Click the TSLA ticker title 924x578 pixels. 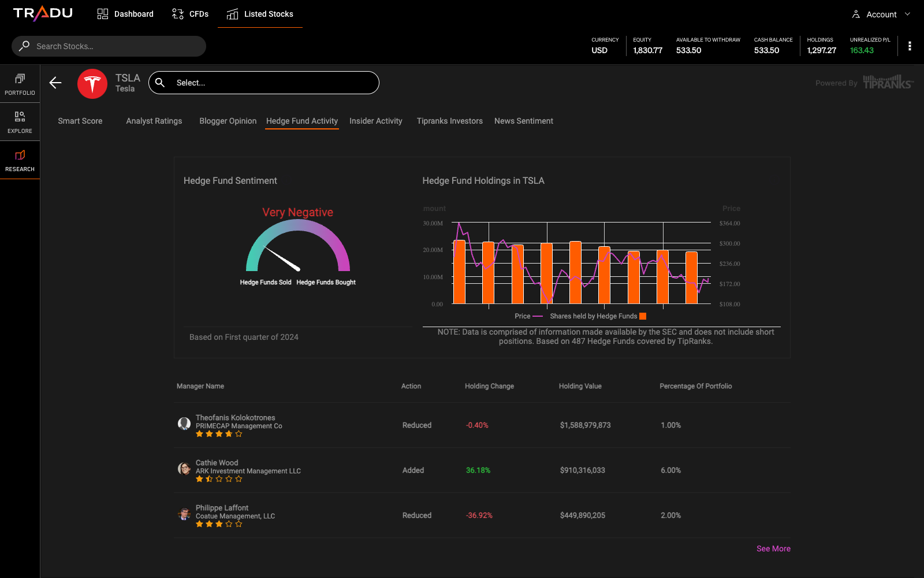coord(128,78)
